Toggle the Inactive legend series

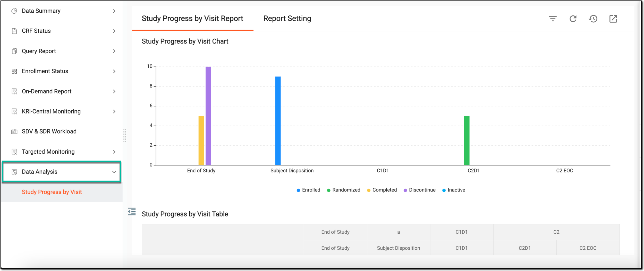tap(454, 190)
